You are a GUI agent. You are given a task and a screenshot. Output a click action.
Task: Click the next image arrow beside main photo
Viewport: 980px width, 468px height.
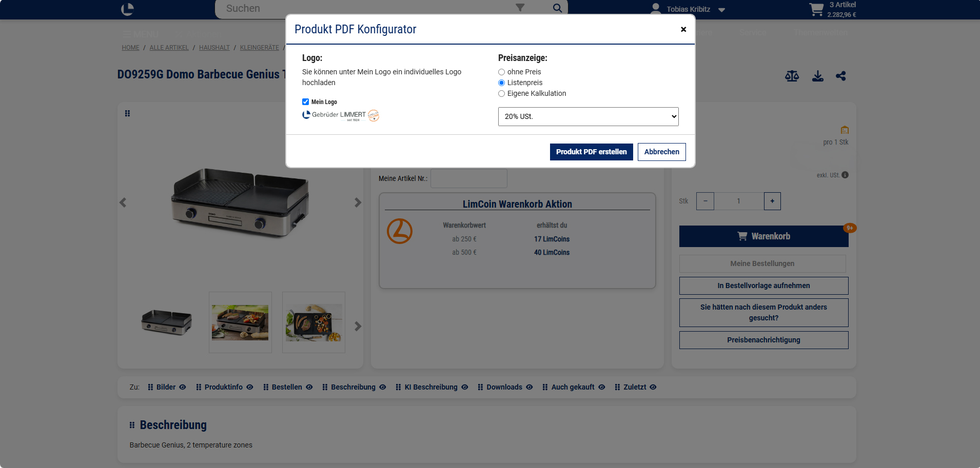click(358, 202)
